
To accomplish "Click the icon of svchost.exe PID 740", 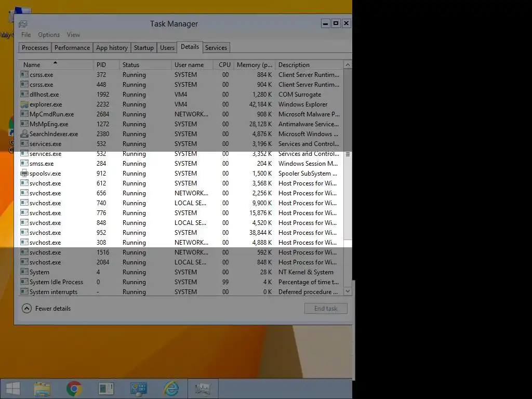I will (x=24, y=203).
